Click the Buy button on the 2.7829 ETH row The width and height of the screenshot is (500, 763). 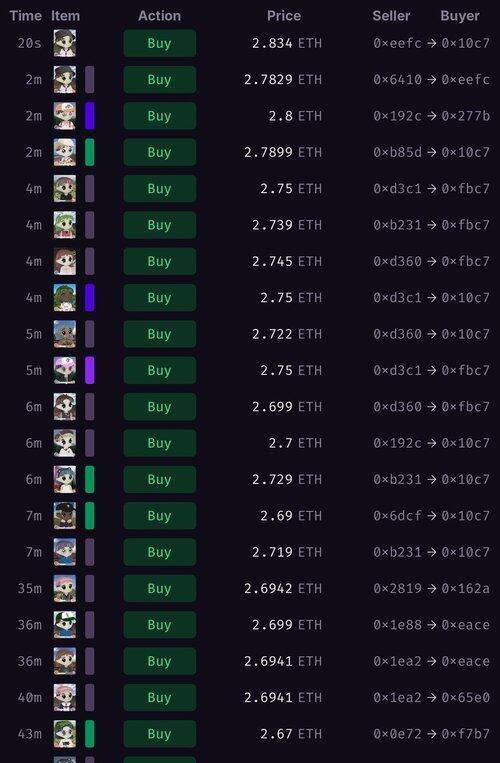tap(160, 79)
